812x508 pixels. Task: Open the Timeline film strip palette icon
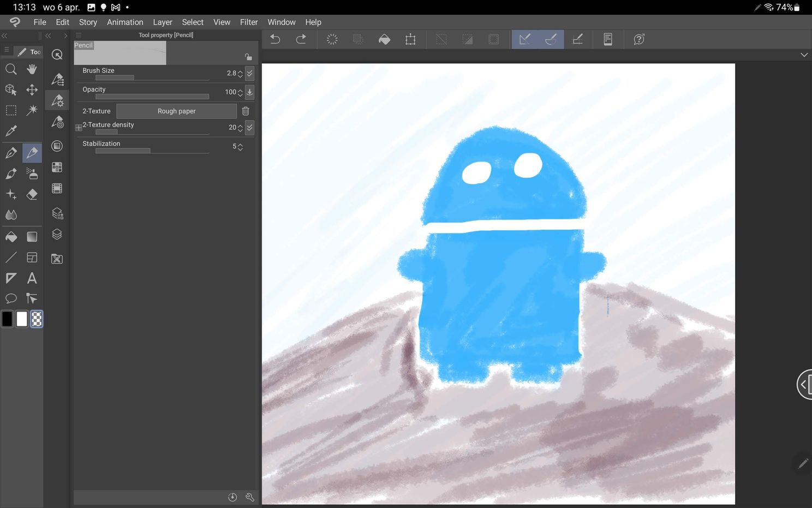tap(57, 189)
